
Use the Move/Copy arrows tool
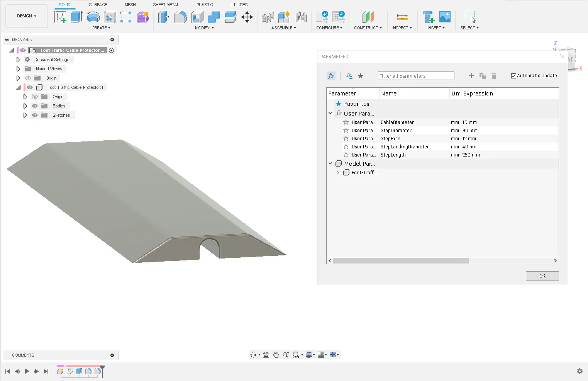(247, 17)
